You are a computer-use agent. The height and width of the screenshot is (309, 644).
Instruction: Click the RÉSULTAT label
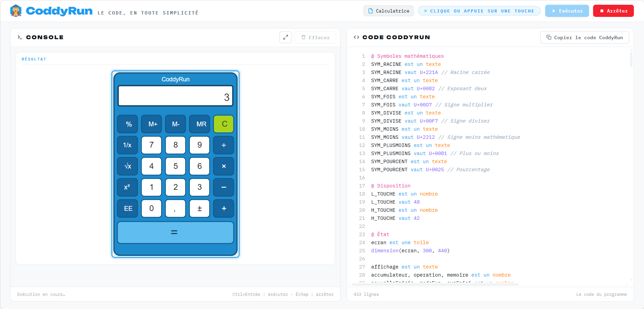point(34,59)
